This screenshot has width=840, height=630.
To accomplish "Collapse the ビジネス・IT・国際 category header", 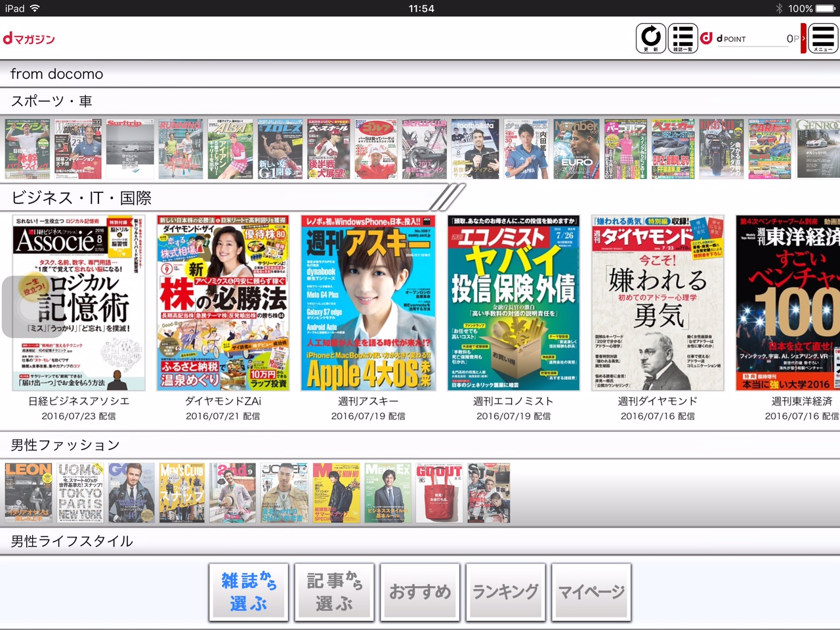I will click(420, 197).
